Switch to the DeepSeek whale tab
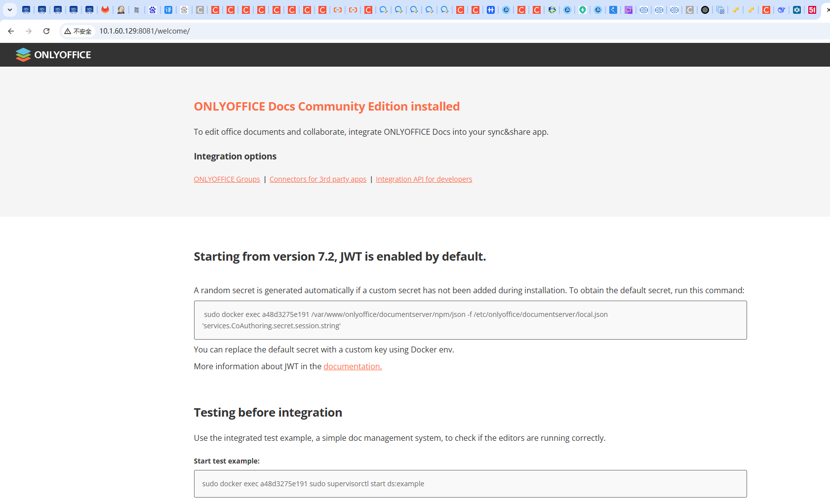 782,10
